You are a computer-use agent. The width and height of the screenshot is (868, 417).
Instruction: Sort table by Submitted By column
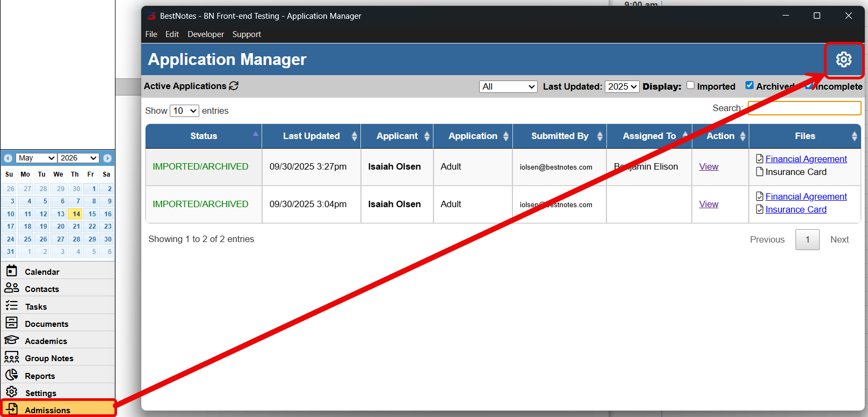coord(560,136)
